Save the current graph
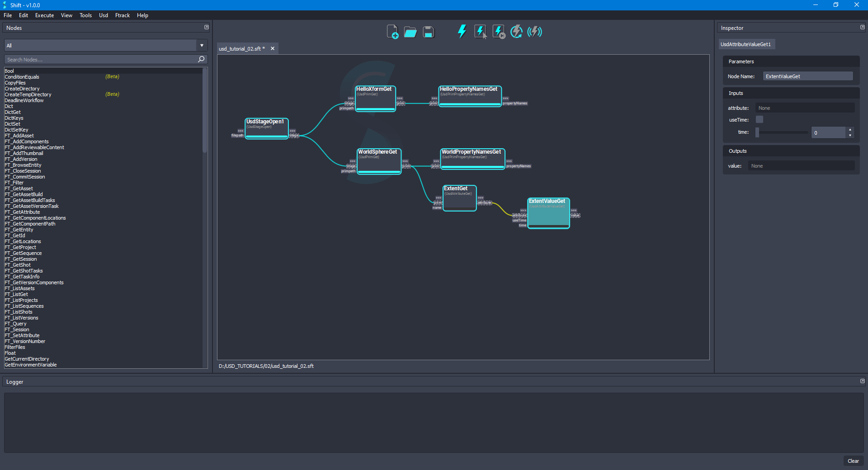The width and height of the screenshot is (868, 470). point(428,32)
